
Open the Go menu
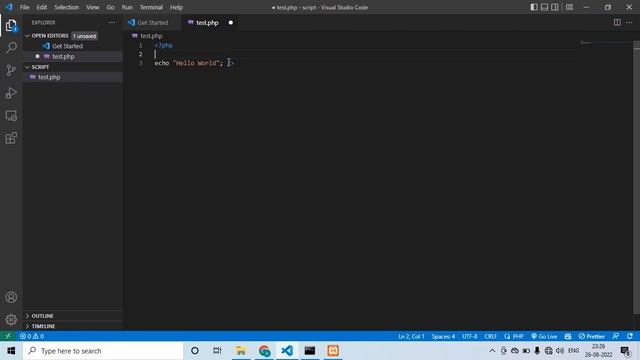coord(110,7)
